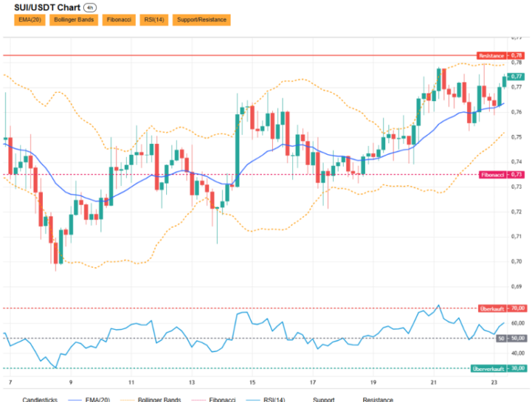Click date label 15 on time axis

coord(252,383)
